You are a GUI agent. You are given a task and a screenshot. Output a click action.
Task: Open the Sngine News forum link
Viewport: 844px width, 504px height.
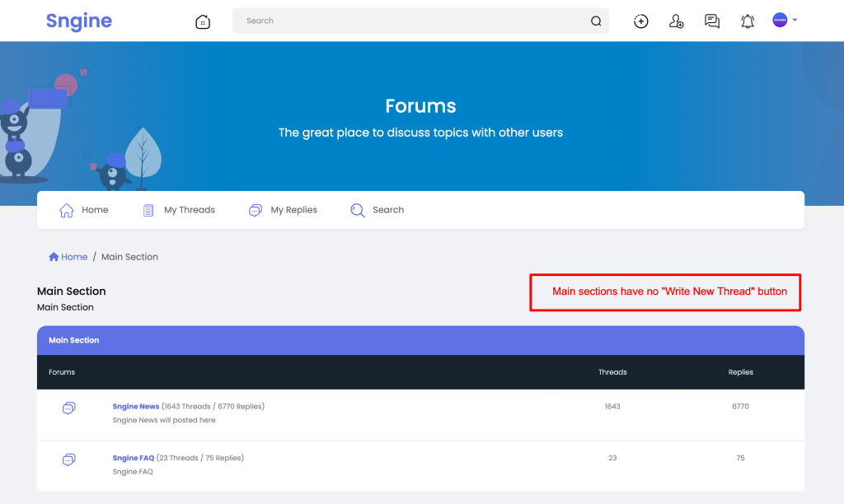[136, 406]
